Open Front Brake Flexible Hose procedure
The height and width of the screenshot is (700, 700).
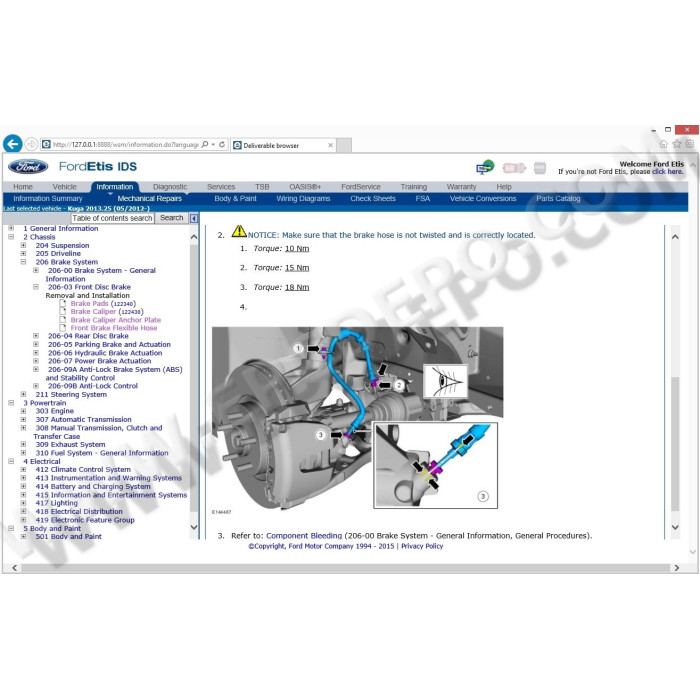tap(114, 328)
